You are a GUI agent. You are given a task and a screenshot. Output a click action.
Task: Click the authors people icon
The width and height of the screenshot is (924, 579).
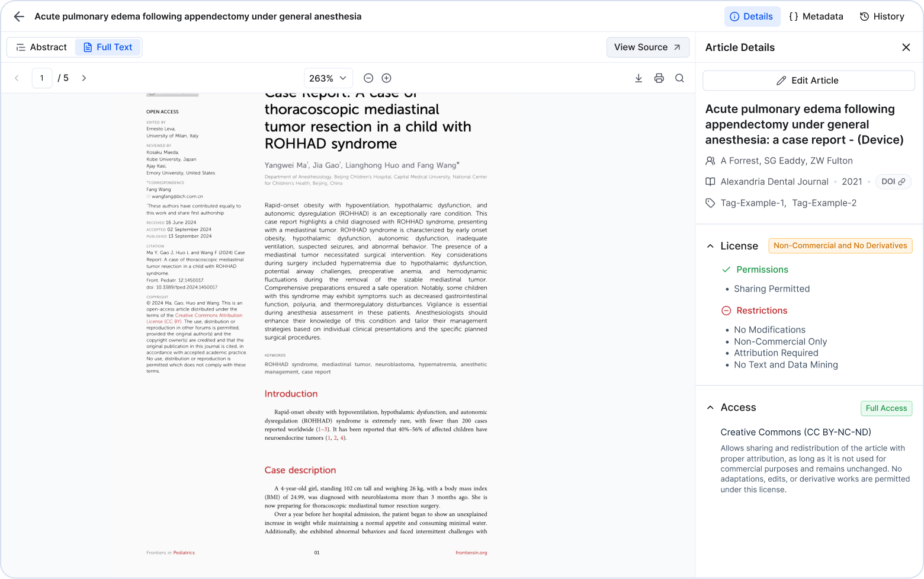pyautogui.click(x=710, y=161)
